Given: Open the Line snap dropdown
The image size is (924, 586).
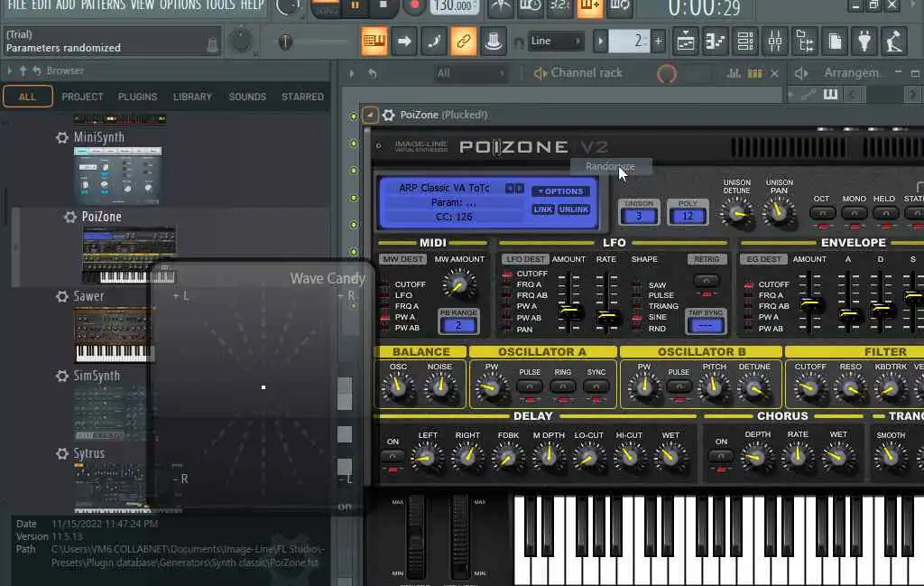Looking at the screenshot, I should tap(556, 42).
